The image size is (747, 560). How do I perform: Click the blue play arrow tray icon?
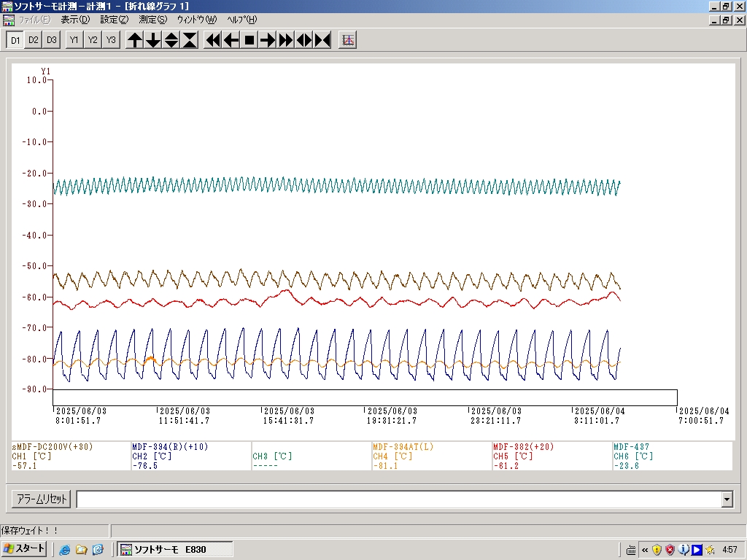click(697, 550)
